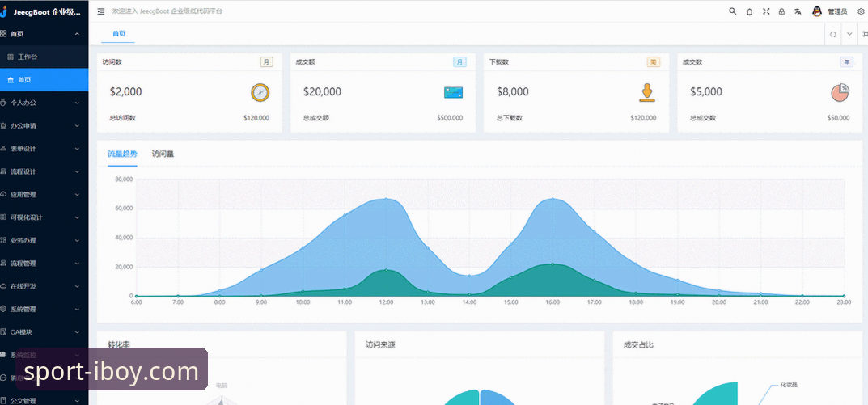This screenshot has height=405, width=868.
Task: Select the highlighted 首页 sidebar submenu item
Action: [x=44, y=80]
